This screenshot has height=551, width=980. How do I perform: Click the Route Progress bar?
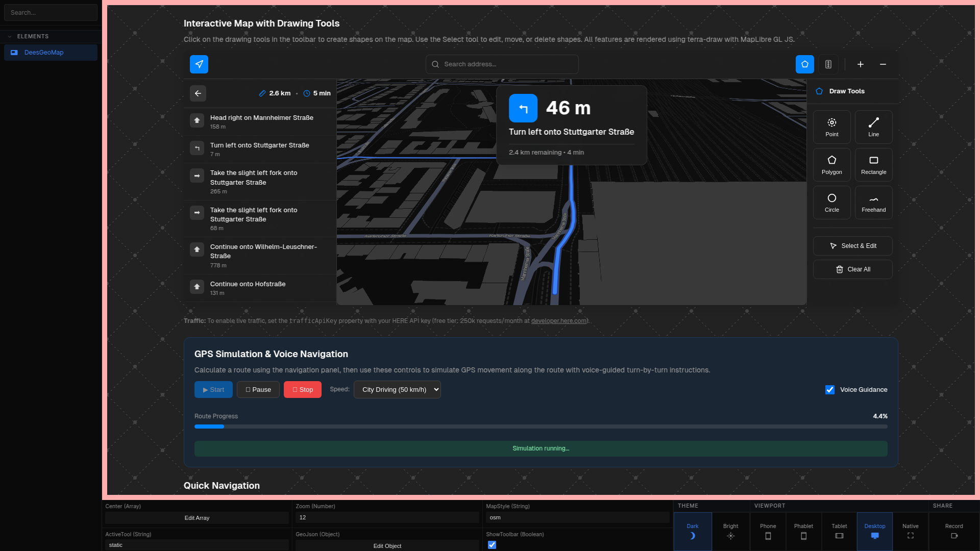(541, 427)
